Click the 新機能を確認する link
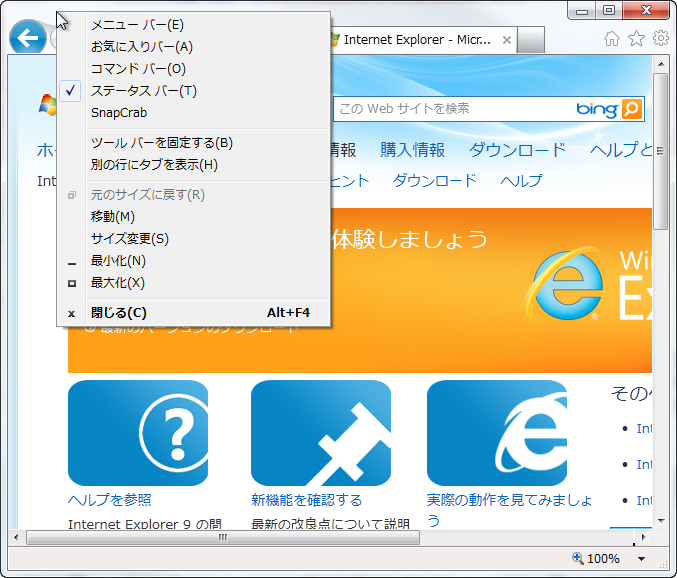Screen dimensions: 677x578 (x=306, y=500)
